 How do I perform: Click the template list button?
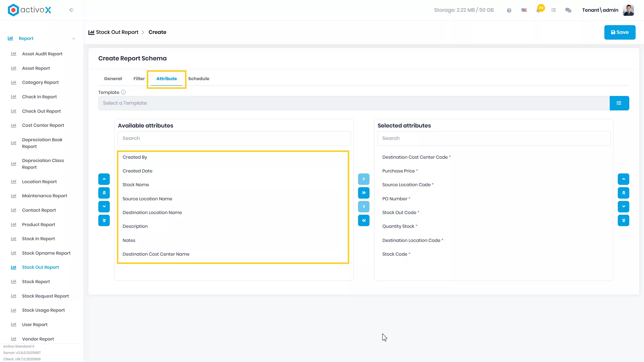click(619, 103)
